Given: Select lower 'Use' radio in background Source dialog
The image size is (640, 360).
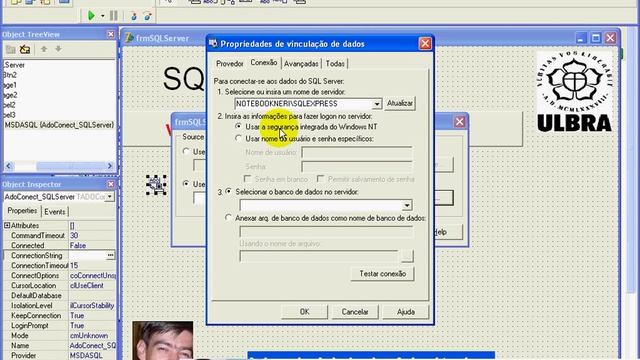Looking at the screenshot, I should click(186, 184).
